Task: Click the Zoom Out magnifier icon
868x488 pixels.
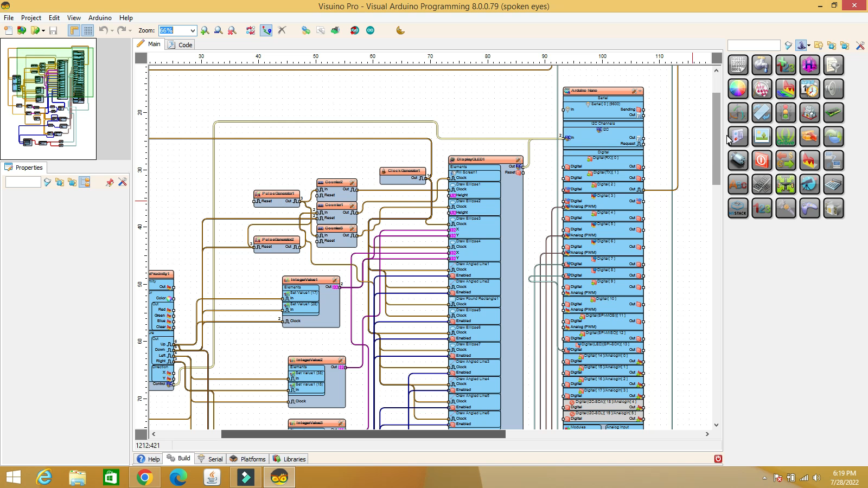Action: [218, 30]
